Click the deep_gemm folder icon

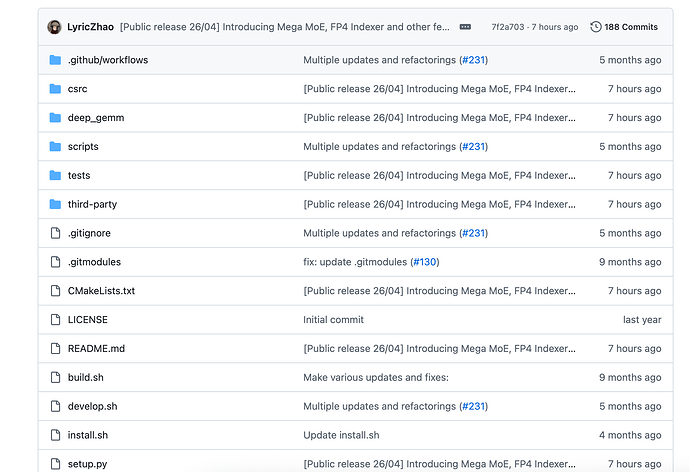(55, 117)
